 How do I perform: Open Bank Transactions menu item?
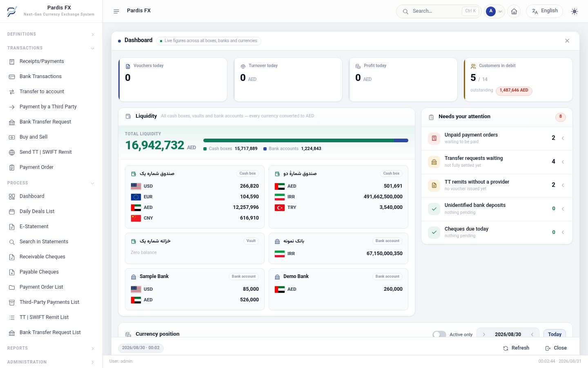click(51, 76)
